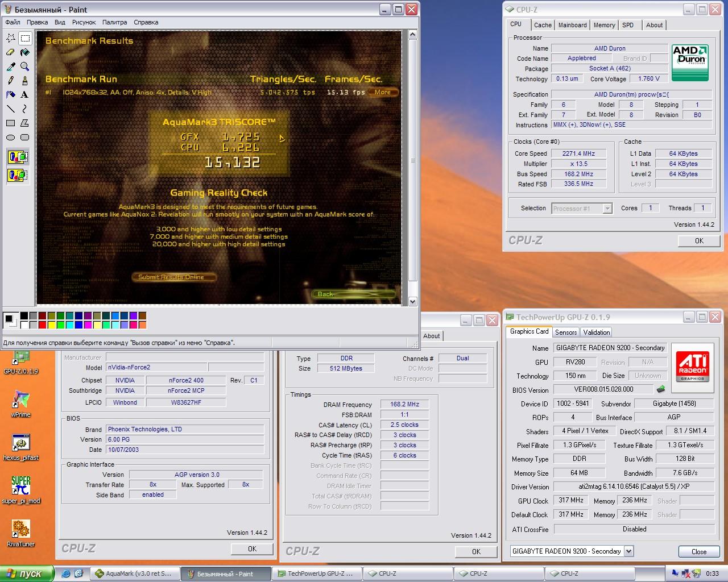Click the пуск Start button
Screen dimensions: 728x582
pos(27,573)
